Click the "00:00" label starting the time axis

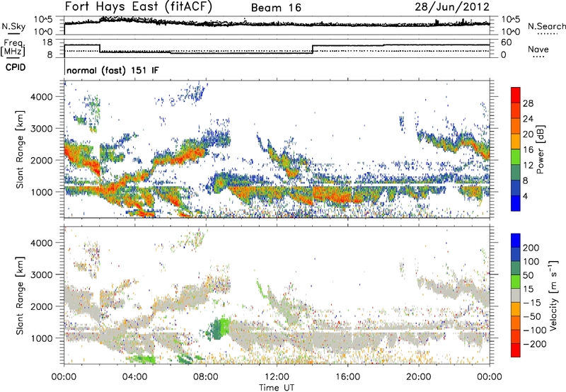(x=64, y=377)
